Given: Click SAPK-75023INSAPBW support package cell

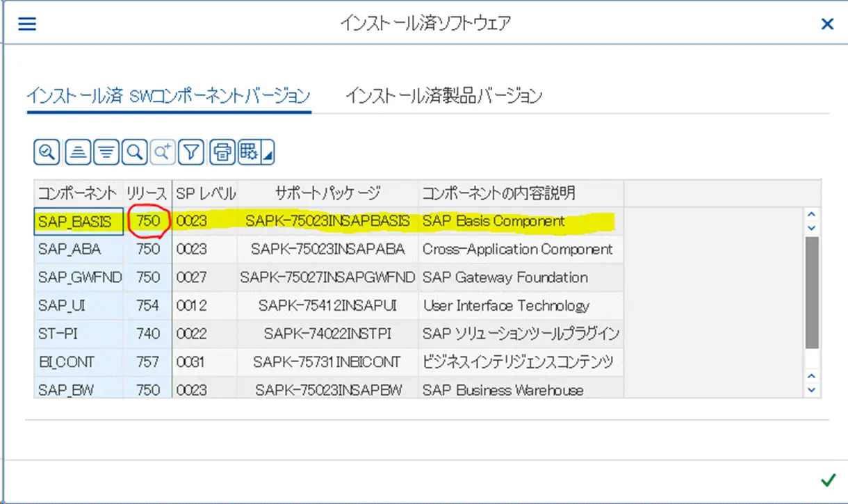Looking at the screenshot, I should coord(327,388).
